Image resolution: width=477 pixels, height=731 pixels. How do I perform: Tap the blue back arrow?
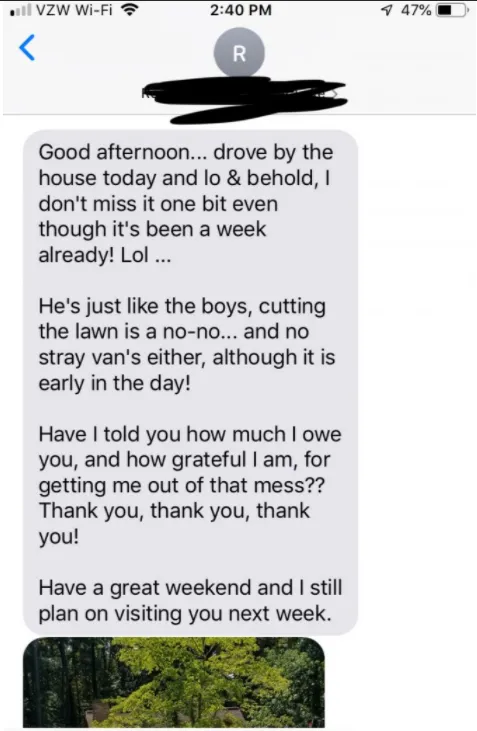click(x=27, y=48)
